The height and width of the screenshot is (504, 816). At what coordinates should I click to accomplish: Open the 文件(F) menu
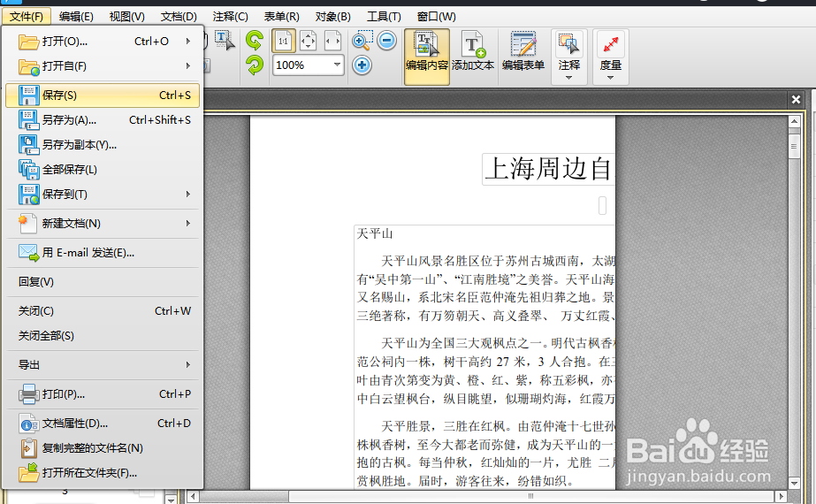[26, 17]
